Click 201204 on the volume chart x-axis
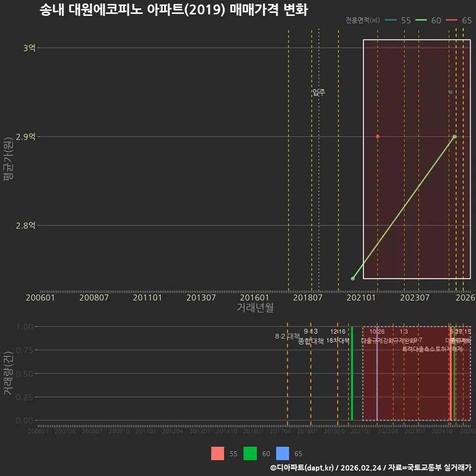 [x=173, y=431]
